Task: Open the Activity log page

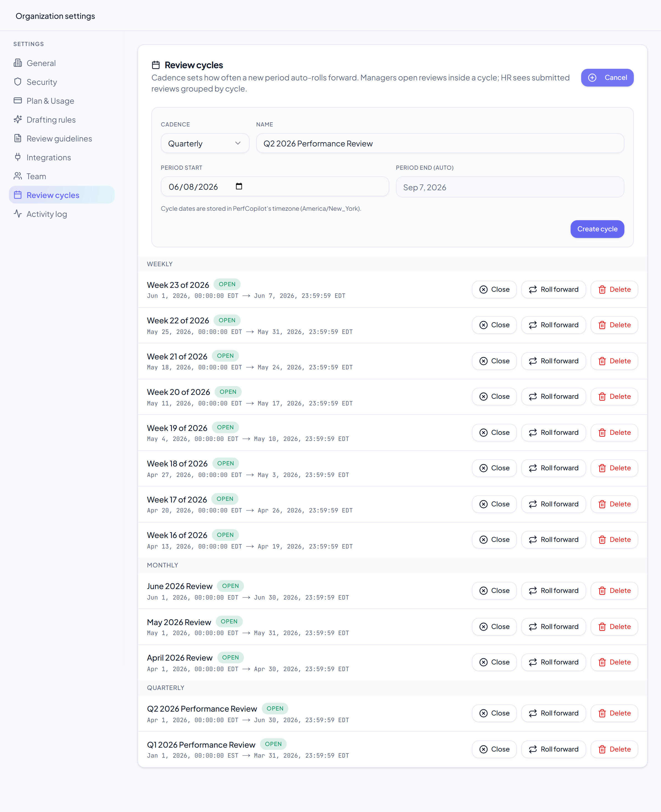Action: click(x=62, y=214)
